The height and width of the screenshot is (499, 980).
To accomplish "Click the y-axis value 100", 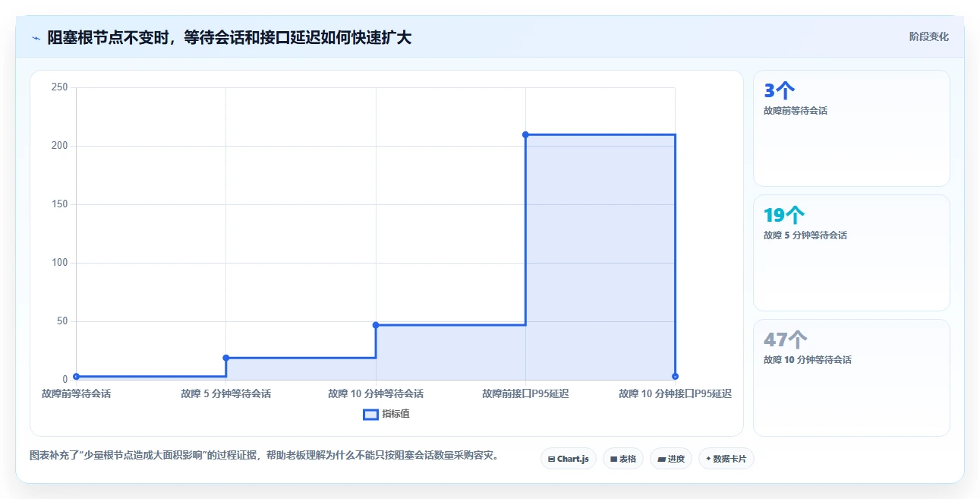I will coord(60,263).
